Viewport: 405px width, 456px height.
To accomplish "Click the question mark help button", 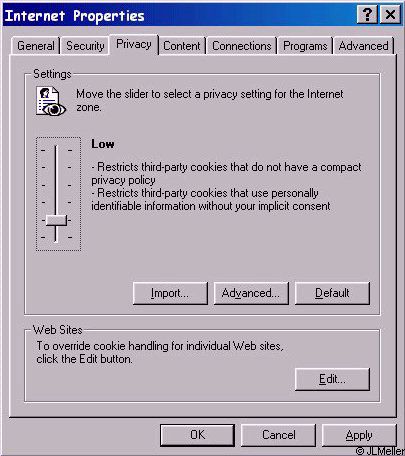I will point(367,15).
